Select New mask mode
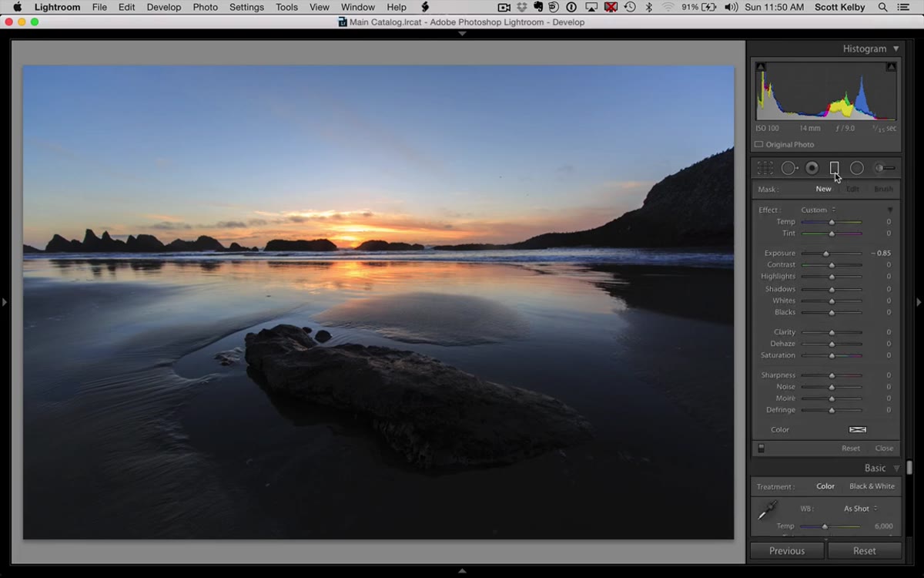The height and width of the screenshot is (578, 924). coord(823,189)
